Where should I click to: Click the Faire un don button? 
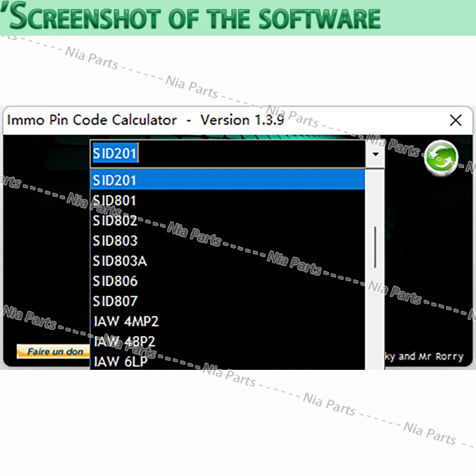pyautogui.click(x=53, y=351)
